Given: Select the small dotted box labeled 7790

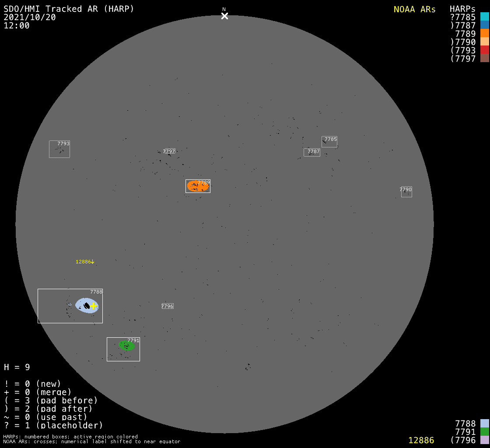Looking at the screenshot, I should 406,192.
